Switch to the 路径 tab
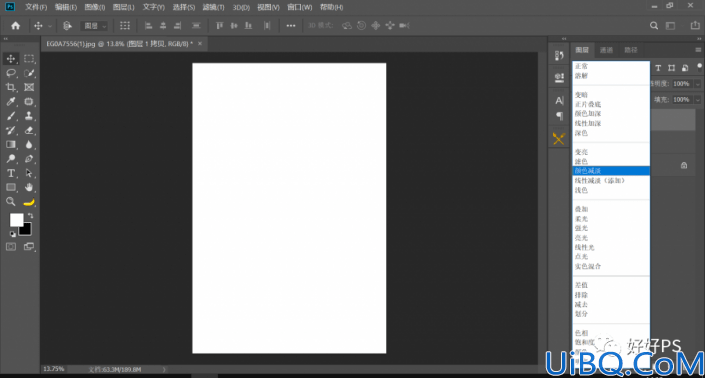 (631, 50)
